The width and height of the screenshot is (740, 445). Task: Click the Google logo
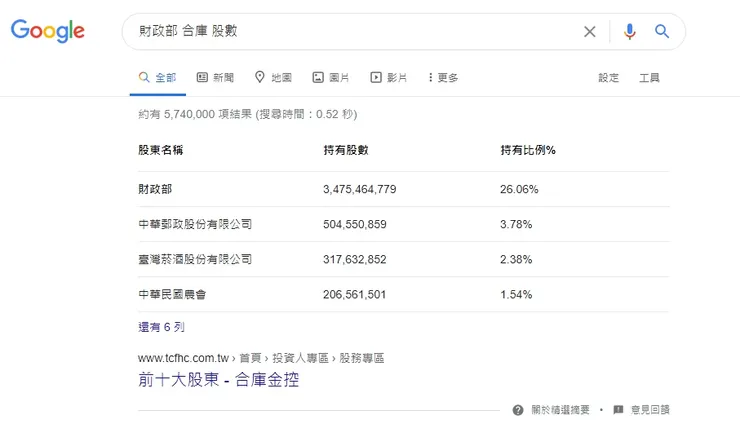tap(48, 31)
